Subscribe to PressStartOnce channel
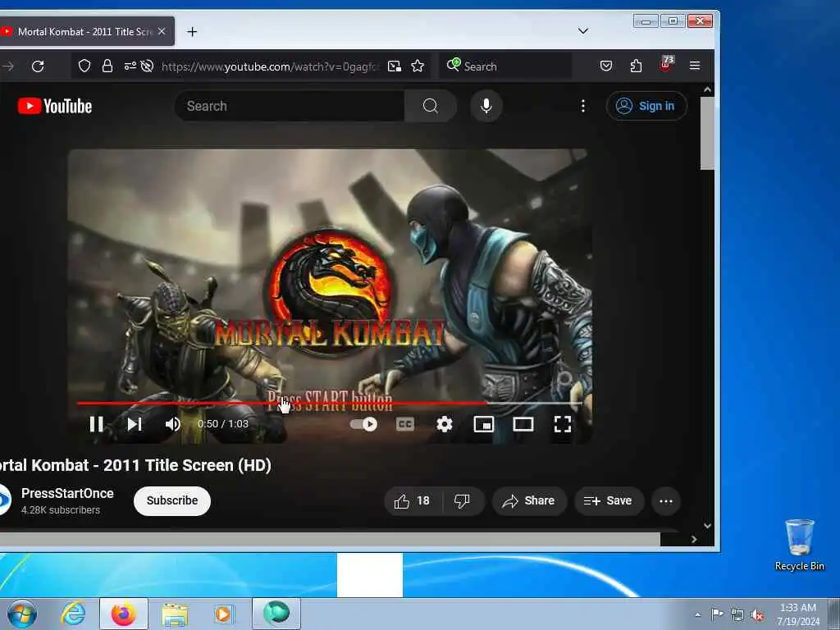Screen dimensions: 840x630 pos(172,501)
